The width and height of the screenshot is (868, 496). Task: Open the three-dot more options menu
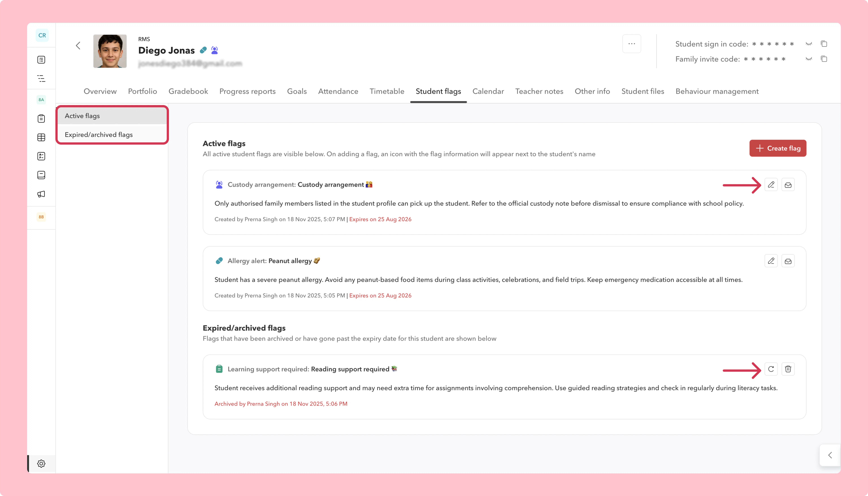click(x=632, y=44)
